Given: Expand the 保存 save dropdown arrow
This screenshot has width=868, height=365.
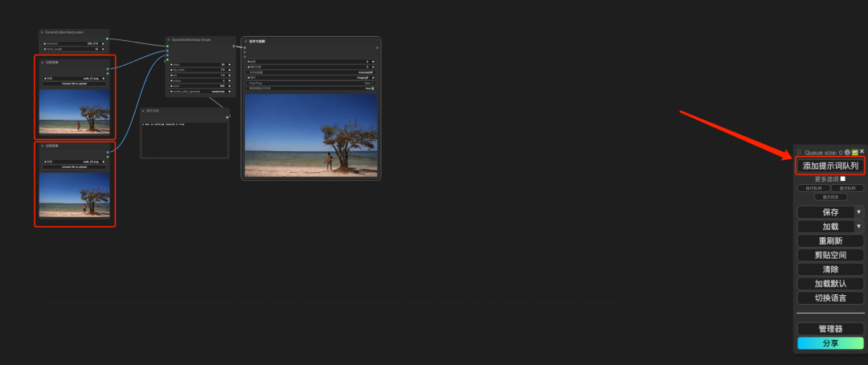Looking at the screenshot, I should click(x=858, y=212).
